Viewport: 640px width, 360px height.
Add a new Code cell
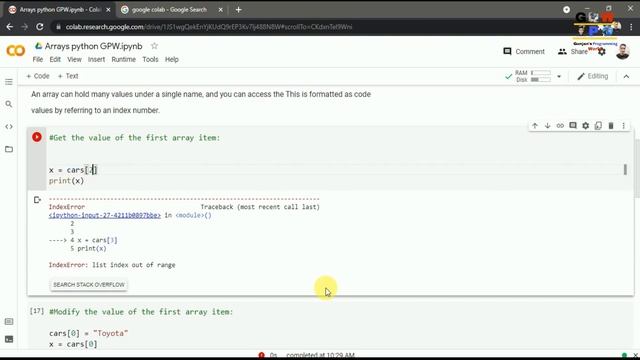(38, 76)
